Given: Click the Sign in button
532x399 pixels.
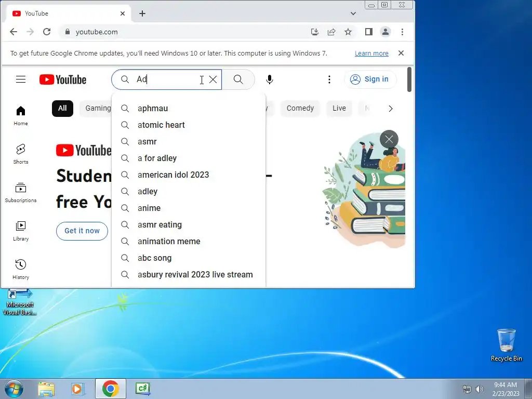Looking at the screenshot, I should [370, 79].
